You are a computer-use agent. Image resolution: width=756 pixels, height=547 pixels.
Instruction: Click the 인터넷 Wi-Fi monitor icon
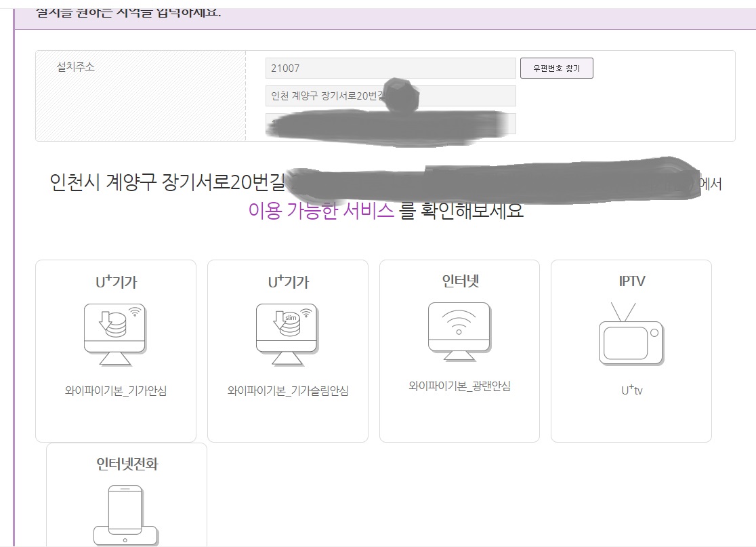[459, 331]
